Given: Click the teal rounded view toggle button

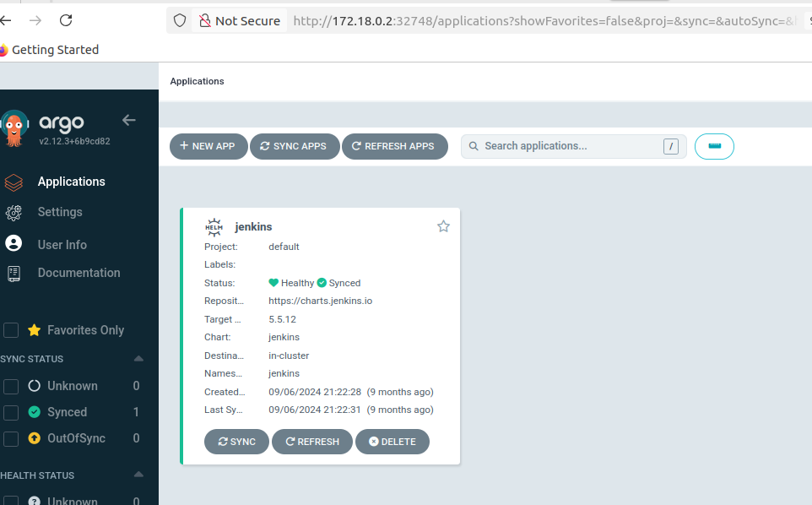Looking at the screenshot, I should click(x=714, y=147).
